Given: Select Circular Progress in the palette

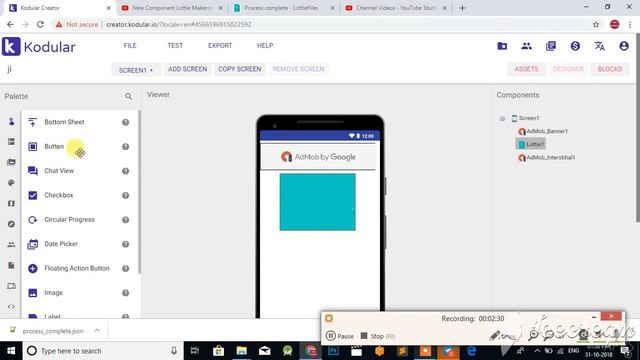Looking at the screenshot, I should pyautogui.click(x=69, y=220).
